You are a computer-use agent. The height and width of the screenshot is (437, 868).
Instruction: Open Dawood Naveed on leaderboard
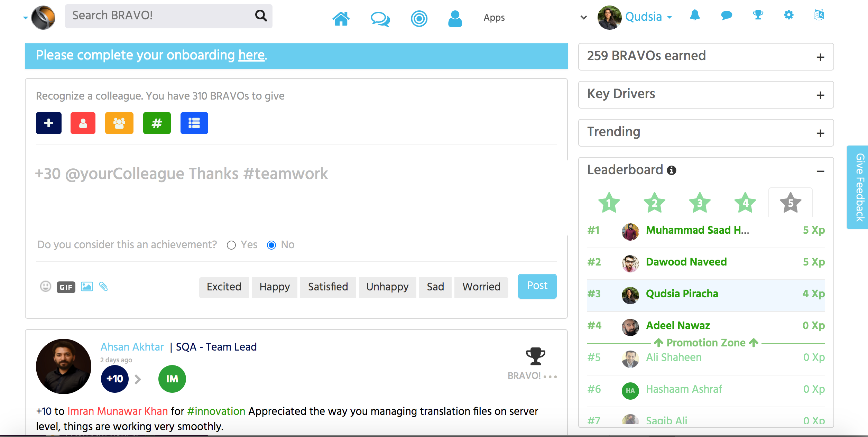(686, 262)
